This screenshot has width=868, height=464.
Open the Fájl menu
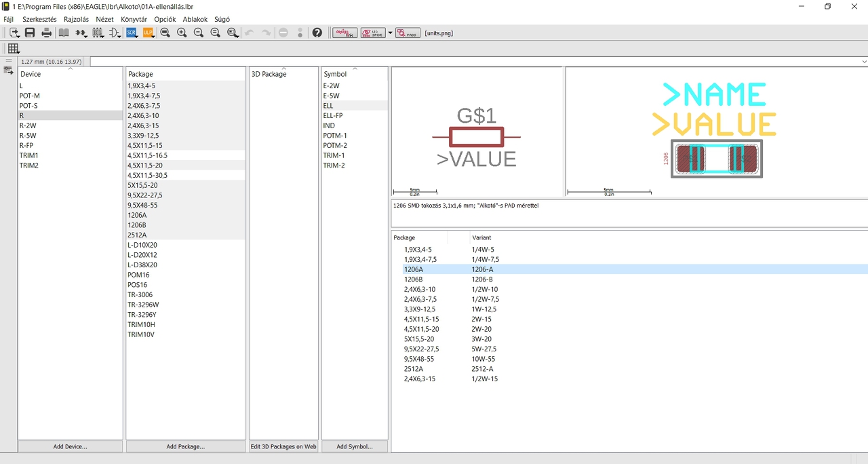point(8,19)
